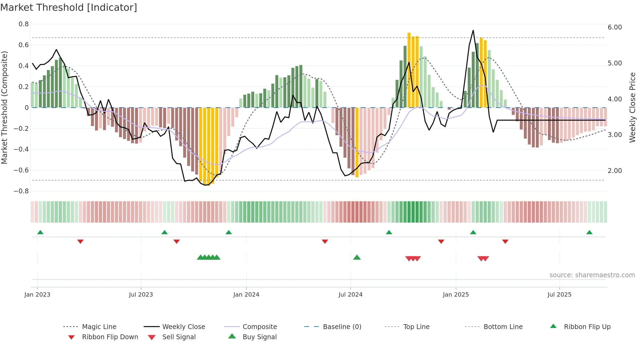The image size is (644, 362).
Task: Click the 'Jul 2024' x-axis label
Action: (x=350, y=295)
